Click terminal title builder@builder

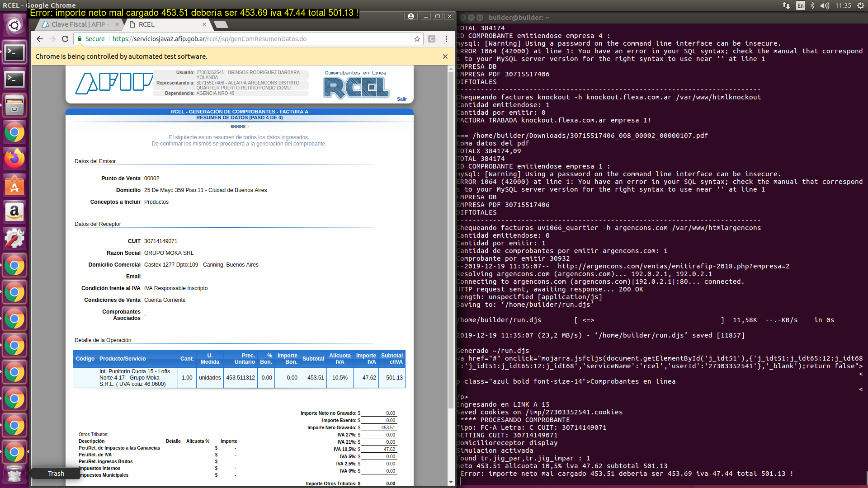[x=519, y=18]
